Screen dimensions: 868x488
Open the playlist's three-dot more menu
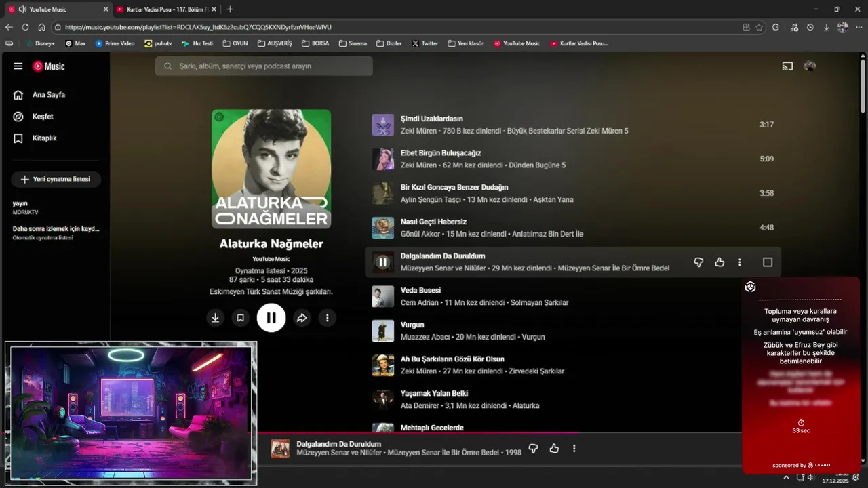pyautogui.click(x=328, y=318)
